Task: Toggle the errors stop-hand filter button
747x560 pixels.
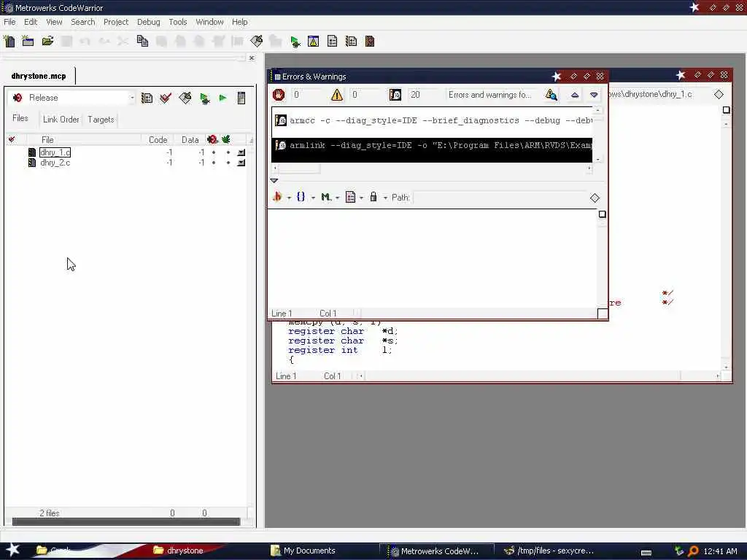Action: point(279,95)
